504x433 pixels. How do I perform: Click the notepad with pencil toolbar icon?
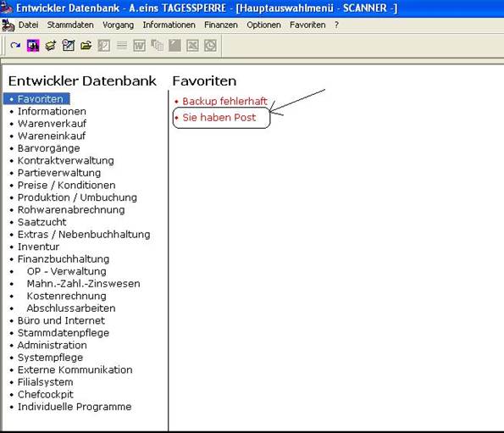tap(68, 46)
